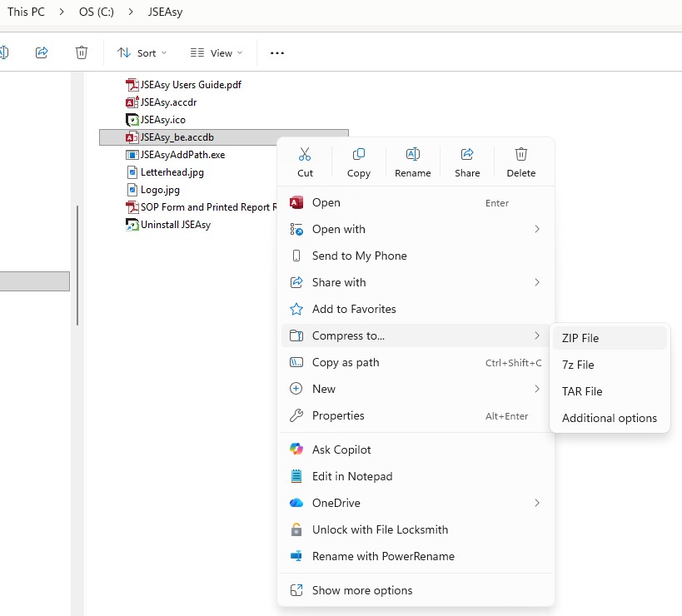Screen dimensions: 682x616
Task: Click the Properties wrench icon
Action: click(296, 415)
